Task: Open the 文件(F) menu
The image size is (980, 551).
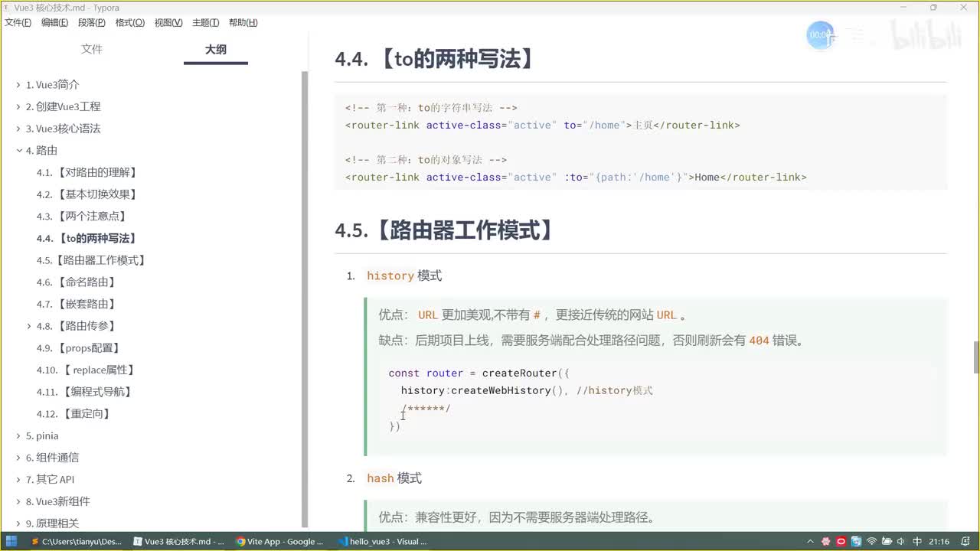Action: pos(18,22)
